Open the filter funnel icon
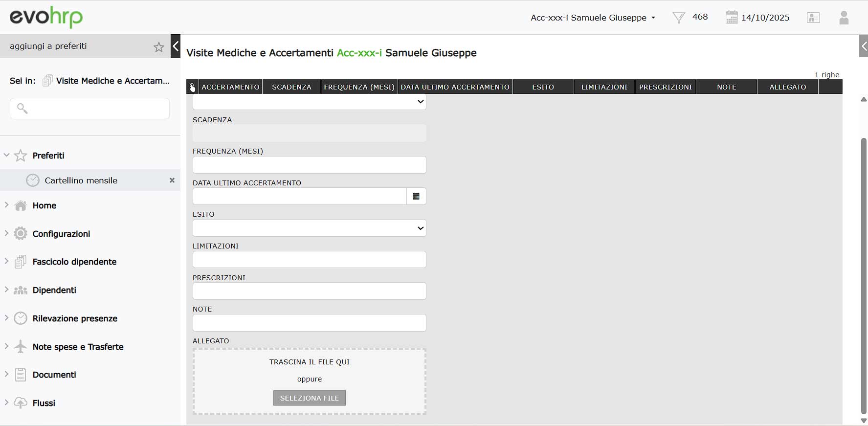Viewport: 868px width, 426px height. coord(679,18)
